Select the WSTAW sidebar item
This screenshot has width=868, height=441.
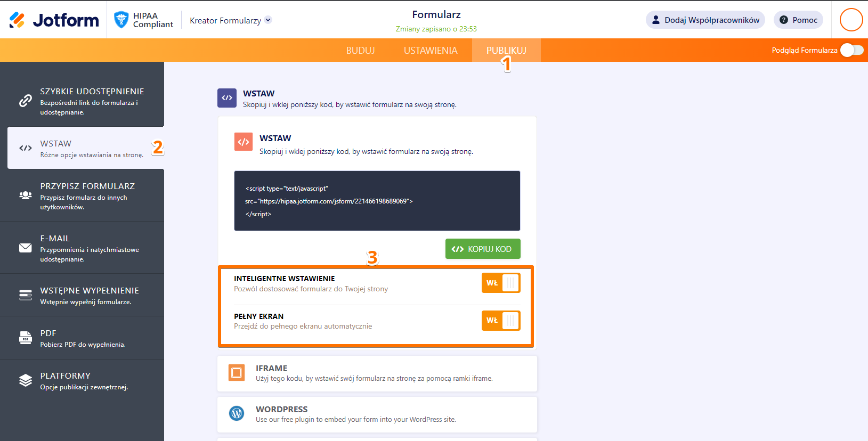(86, 148)
